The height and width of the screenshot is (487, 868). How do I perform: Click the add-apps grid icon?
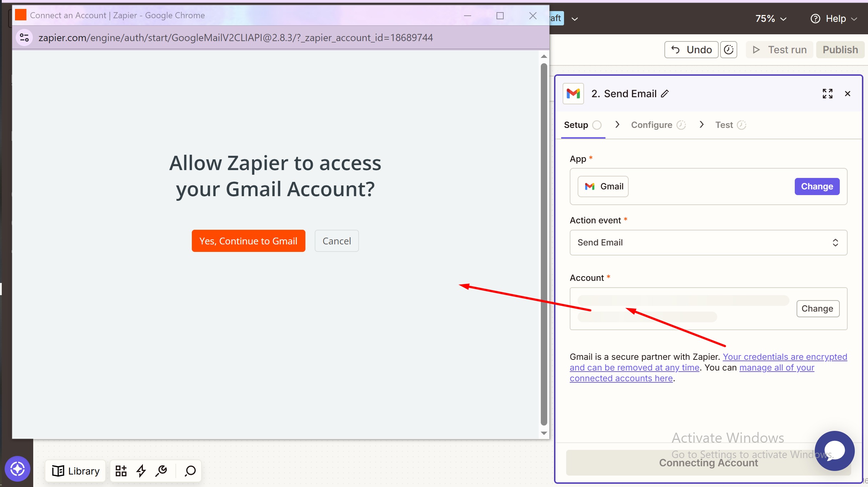point(121,471)
